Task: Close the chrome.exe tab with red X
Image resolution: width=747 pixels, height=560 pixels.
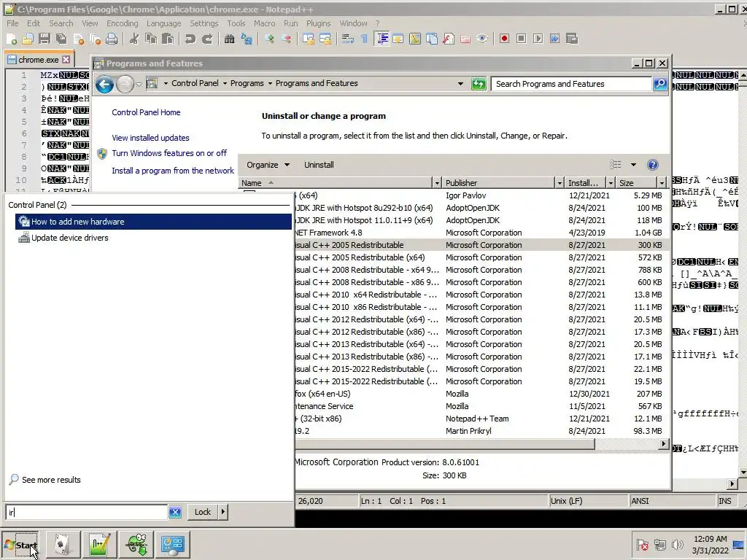Action: 66,60
